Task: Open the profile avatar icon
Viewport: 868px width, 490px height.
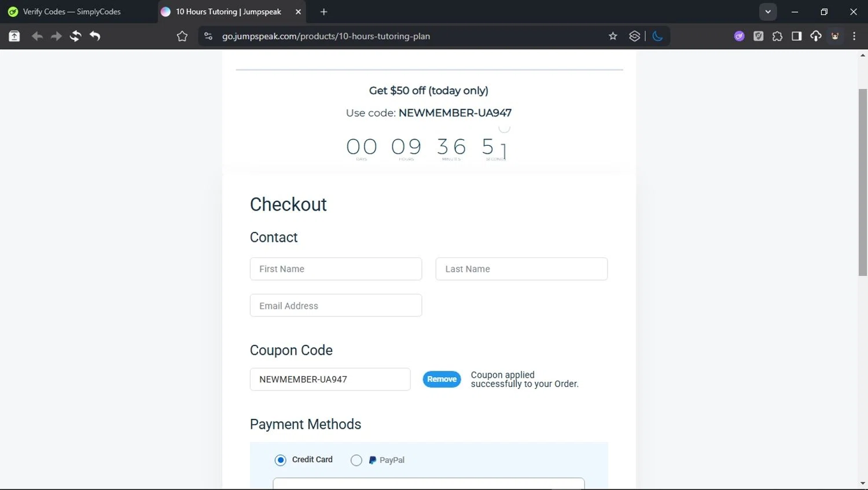Action: pos(835,36)
